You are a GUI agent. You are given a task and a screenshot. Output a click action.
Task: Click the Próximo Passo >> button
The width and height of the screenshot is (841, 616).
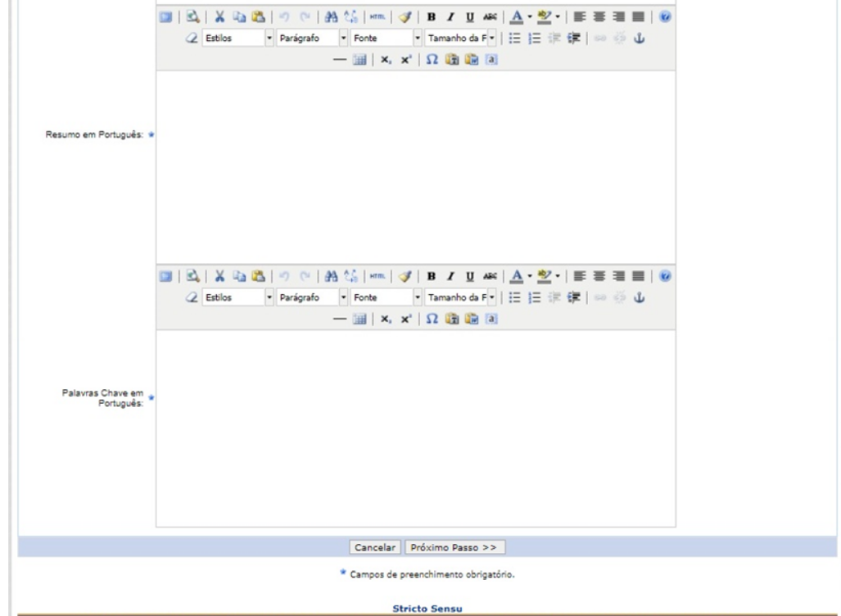point(454,546)
